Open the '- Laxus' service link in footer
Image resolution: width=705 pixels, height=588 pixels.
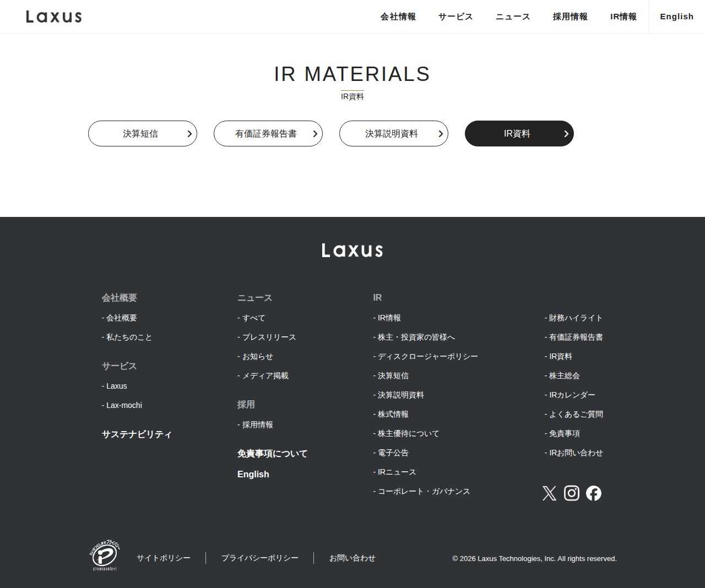(115, 386)
